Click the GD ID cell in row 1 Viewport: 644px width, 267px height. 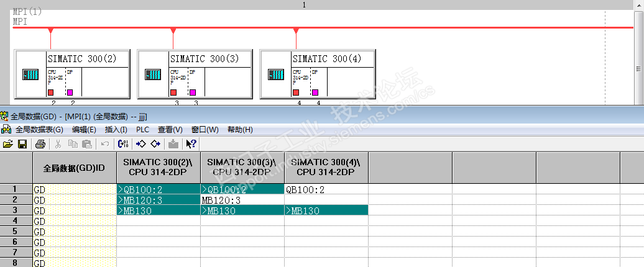click(75, 189)
